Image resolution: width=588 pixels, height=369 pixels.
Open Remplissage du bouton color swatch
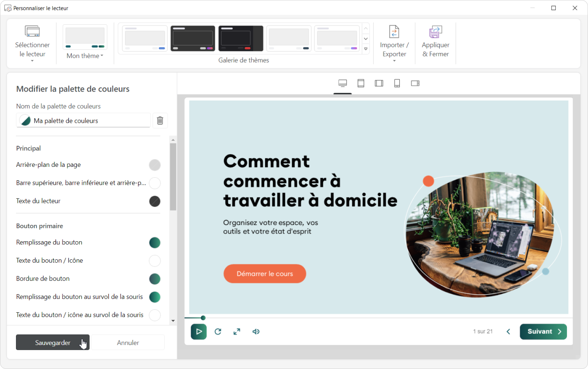pos(155,242)
